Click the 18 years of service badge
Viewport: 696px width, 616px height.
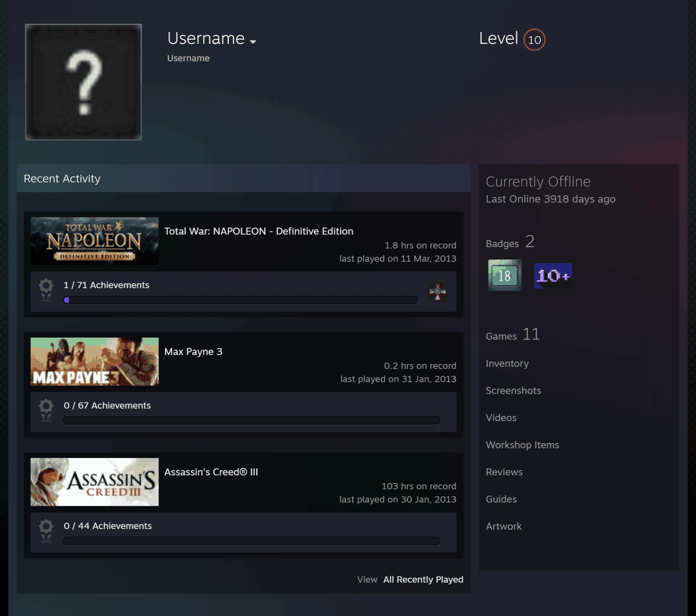click(505, 275)
